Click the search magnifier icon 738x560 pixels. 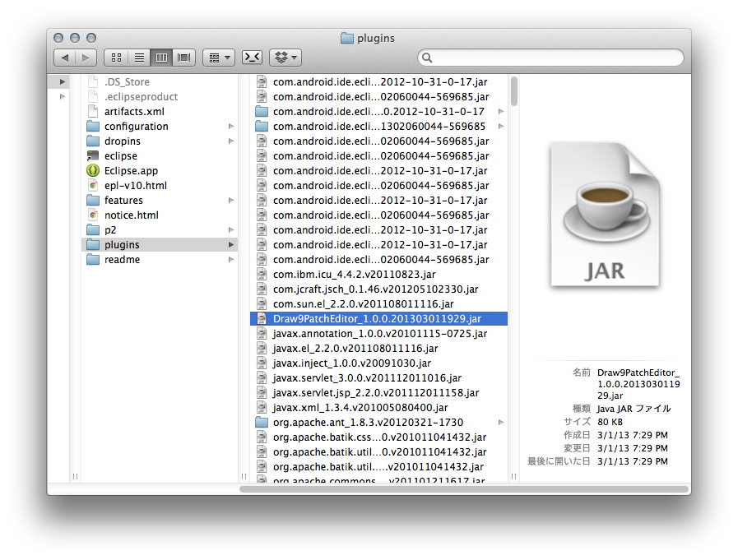pos(427,58)
